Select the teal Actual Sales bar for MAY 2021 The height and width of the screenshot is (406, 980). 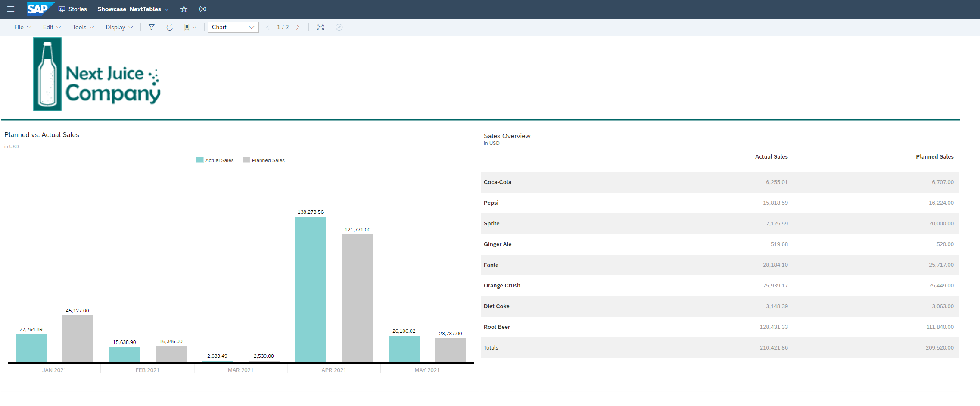[x=404, y=349]
